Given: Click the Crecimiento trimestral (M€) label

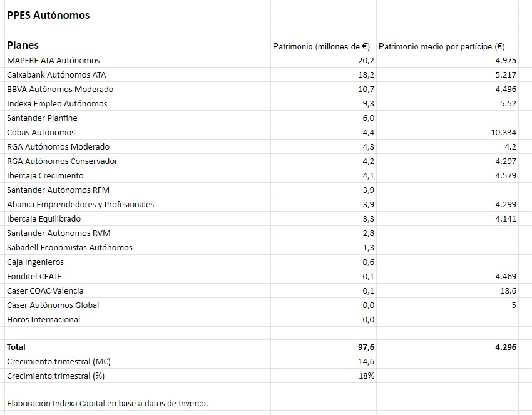Looking at the screenshot, I should click(x=59, y=361).
